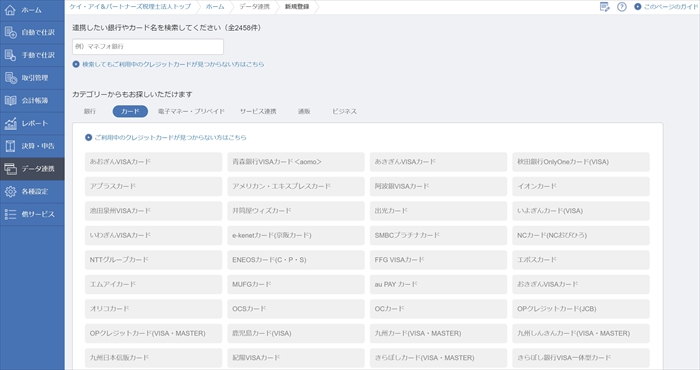700x370 pixels.
Task: Choose SMBCプラチナカード
Action: click(438, 235)
